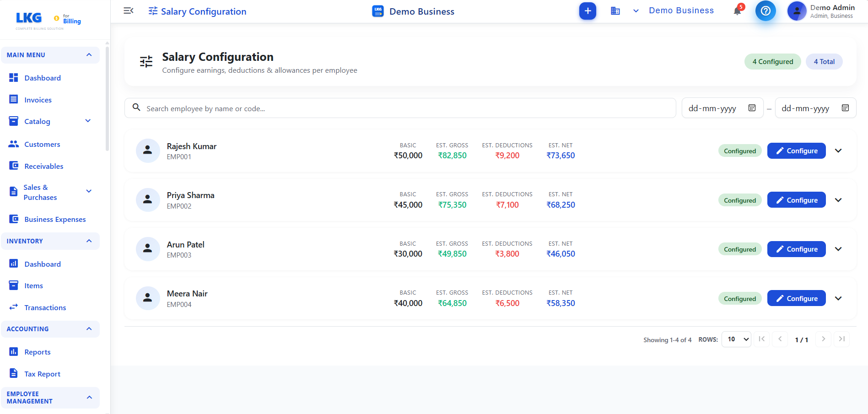Click the Demo Business link in header
The height and width of the screenshot is (414, 868).
pos(681,11)
